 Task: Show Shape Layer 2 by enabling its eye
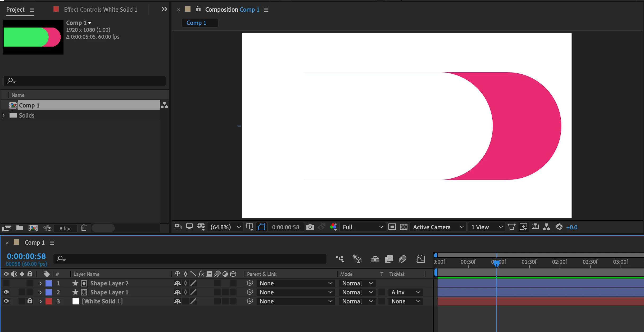[6, 283]
